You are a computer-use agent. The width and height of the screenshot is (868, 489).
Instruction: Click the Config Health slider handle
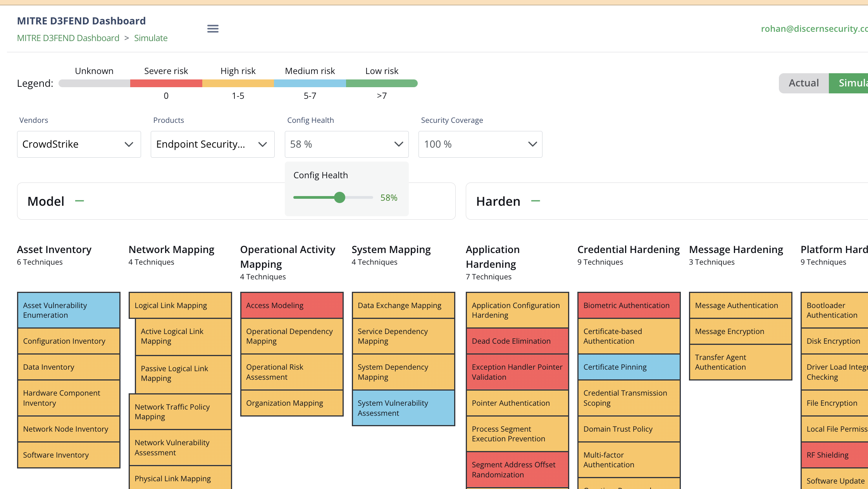339,198
